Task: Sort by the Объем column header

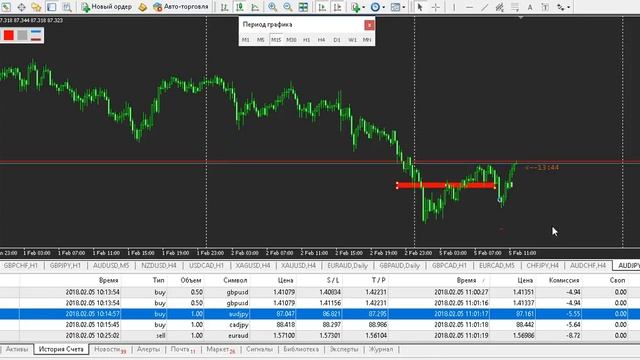Action: 191,280
